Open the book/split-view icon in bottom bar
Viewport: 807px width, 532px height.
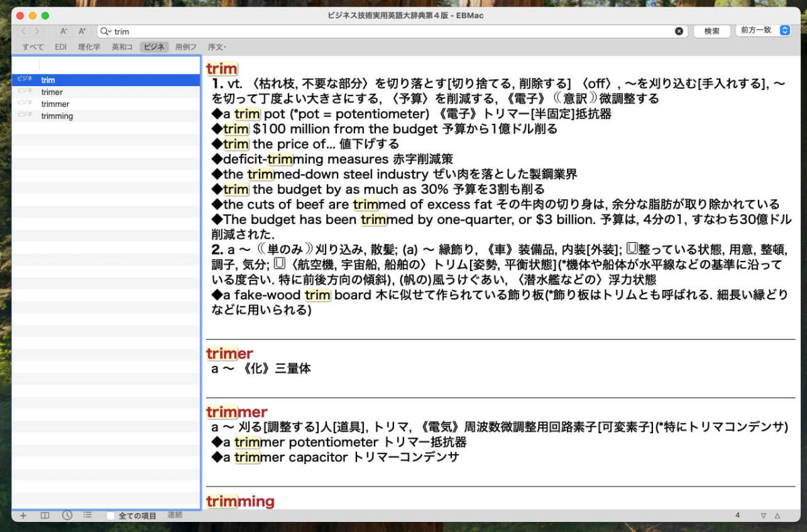pyautogui.click(x=45, y=515)
